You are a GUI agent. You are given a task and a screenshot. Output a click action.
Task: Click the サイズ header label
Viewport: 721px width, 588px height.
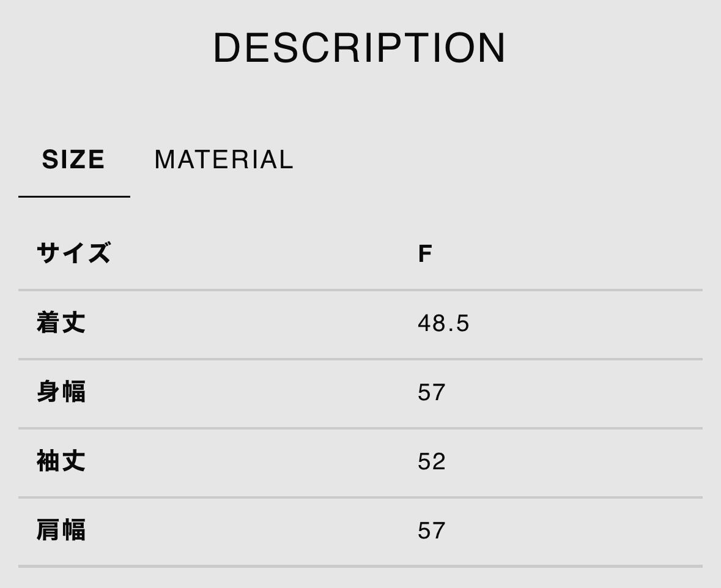coord(74,253)
